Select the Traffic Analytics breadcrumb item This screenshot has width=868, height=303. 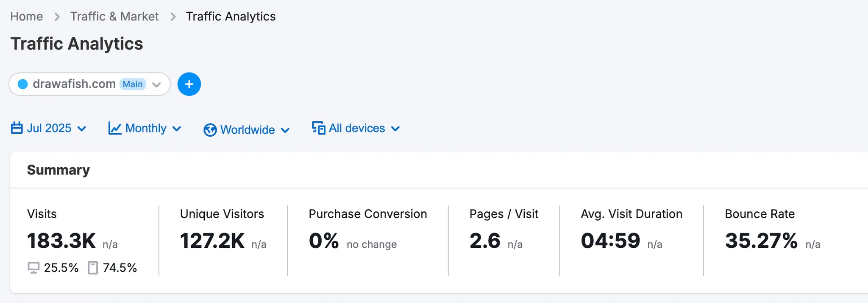pyautogui.click(x=231, y=17)
